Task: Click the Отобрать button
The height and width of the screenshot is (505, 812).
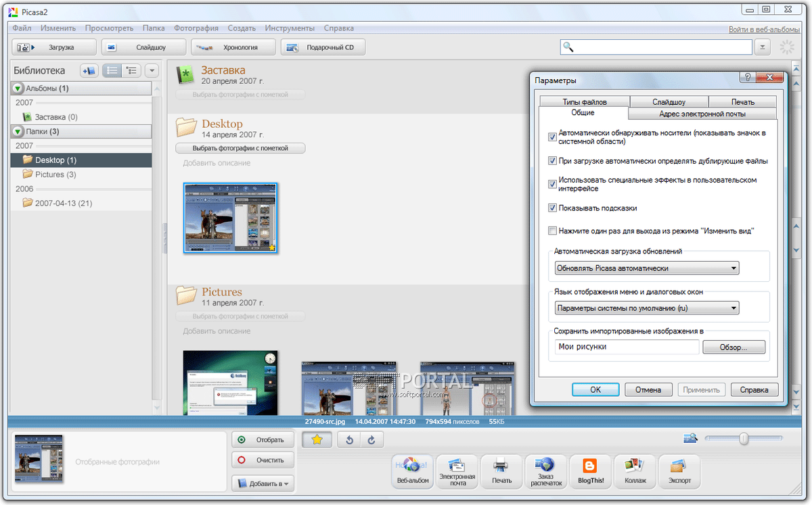Action: [263, 439]
